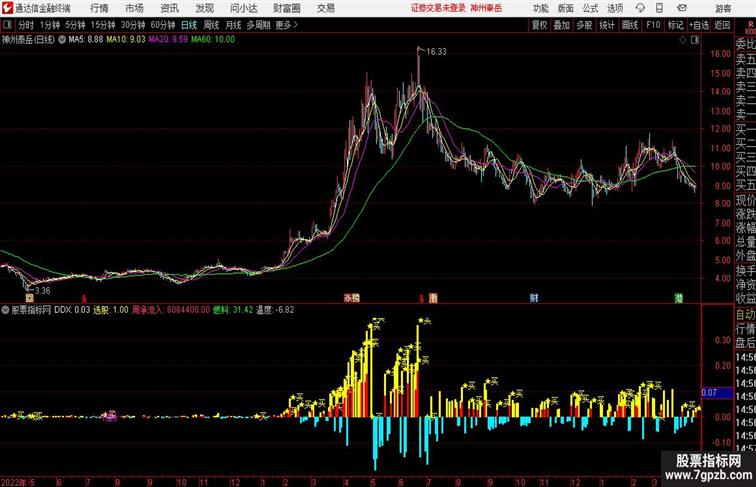Open the 问小达 menu
Screen dimensions: 756x487
point(244,8)
